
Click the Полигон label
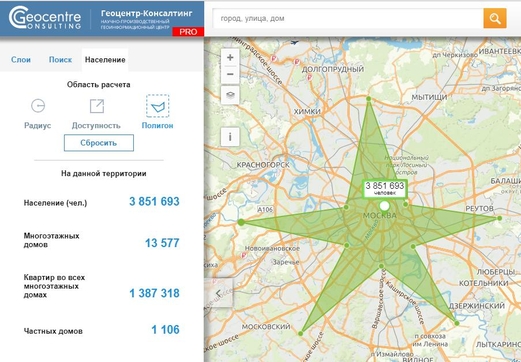pos(157,126)
